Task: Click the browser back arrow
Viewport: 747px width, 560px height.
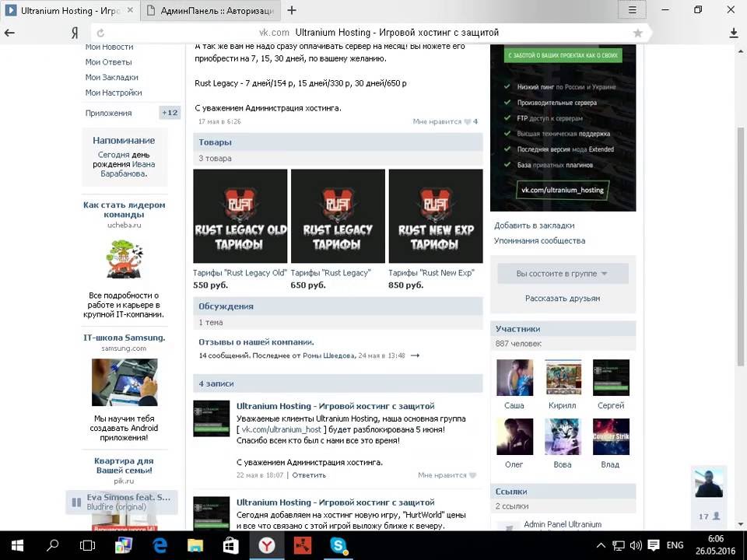Action: tap(9, 33)
